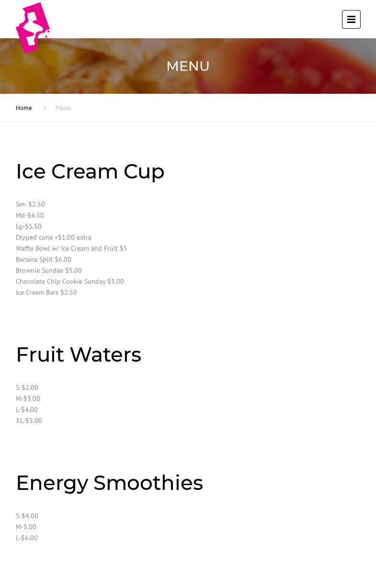Screen dimensions: 376x588
Task: Click the Lg-$5.50 ice cream price
Action: pyautogui.click(x=29, y=226)
